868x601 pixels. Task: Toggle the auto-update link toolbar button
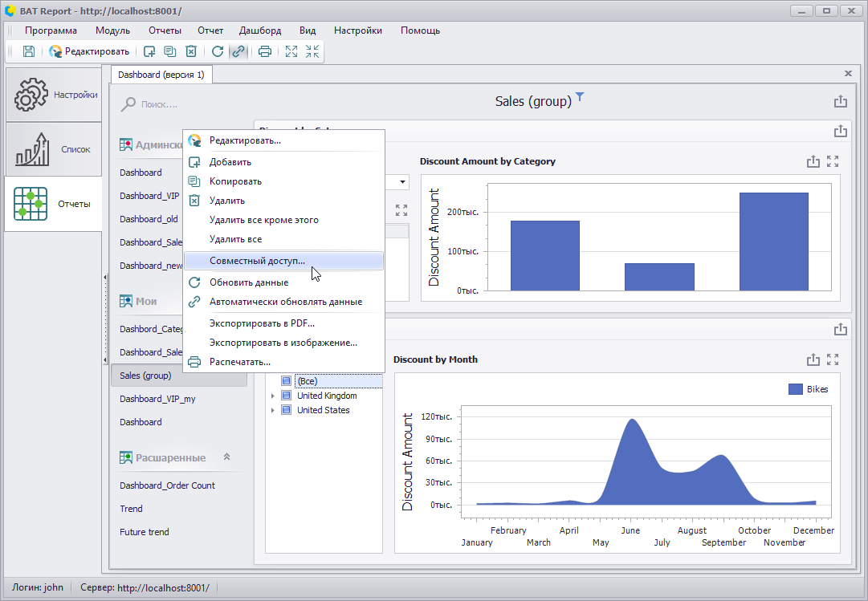[238, 51]
